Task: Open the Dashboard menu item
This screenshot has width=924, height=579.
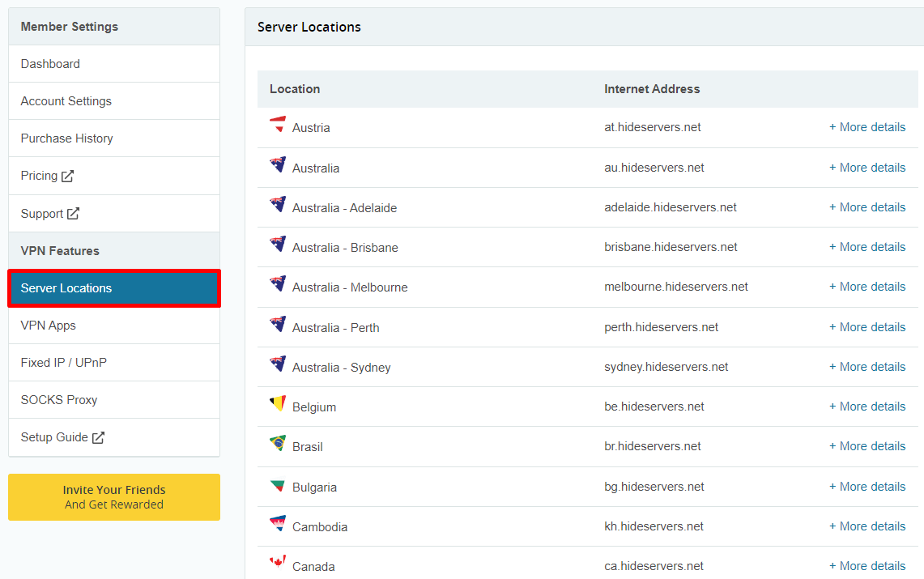Action: pyautogui.click(x=114, y=64)
